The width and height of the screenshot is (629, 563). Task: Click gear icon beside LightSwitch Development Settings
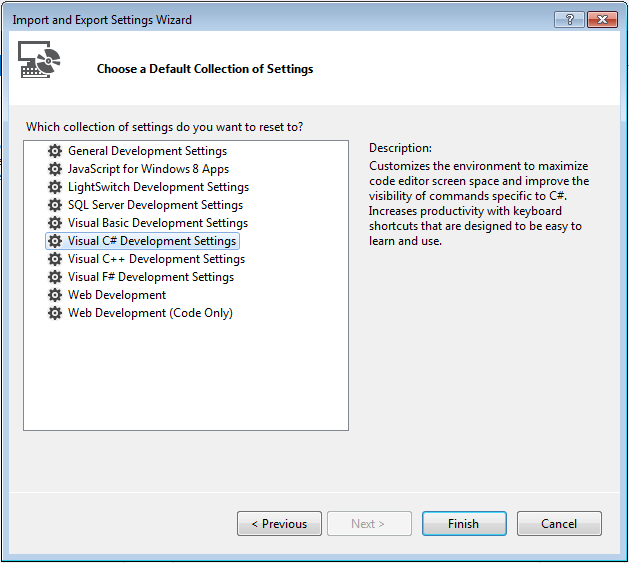coord(55,187)
